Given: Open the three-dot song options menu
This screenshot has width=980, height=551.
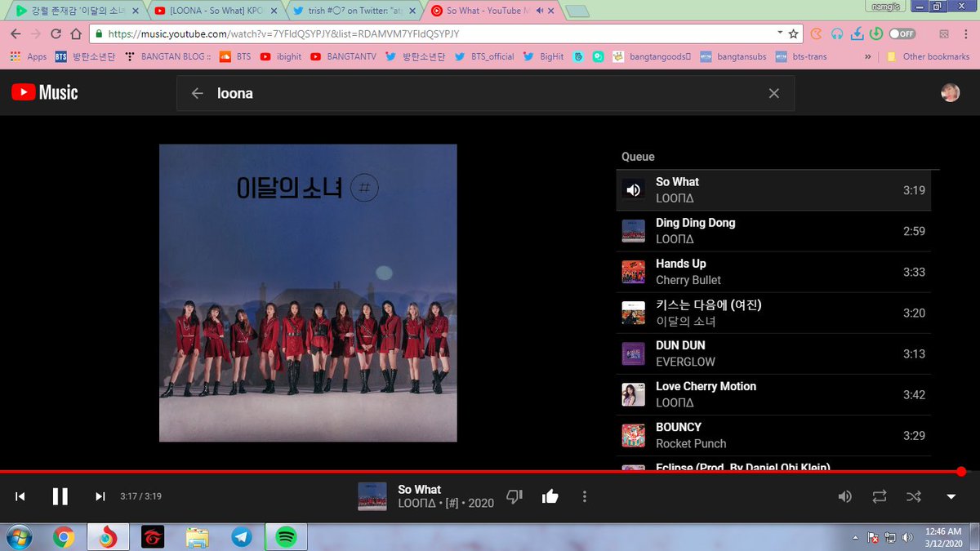Looking at the screenshot, I should pyautogui.click(x=584, y=496).
